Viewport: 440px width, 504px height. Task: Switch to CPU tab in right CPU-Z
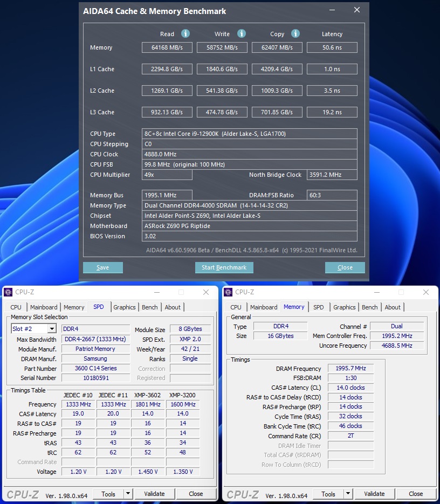tap(236, 307)
